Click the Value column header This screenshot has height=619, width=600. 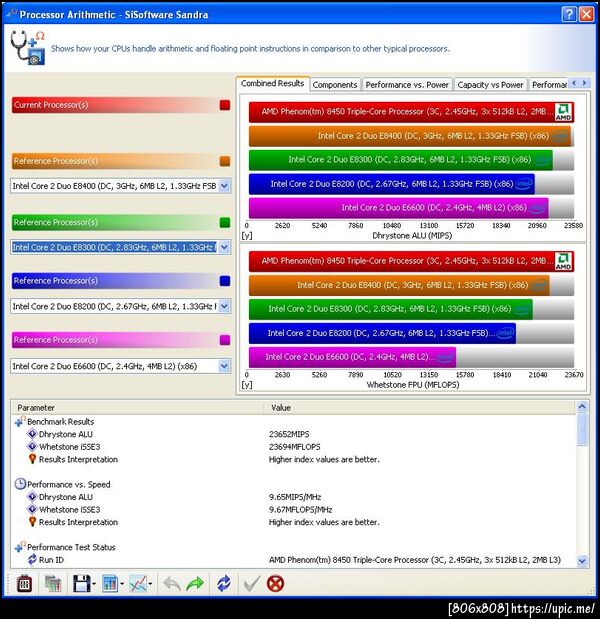[420, 408]
